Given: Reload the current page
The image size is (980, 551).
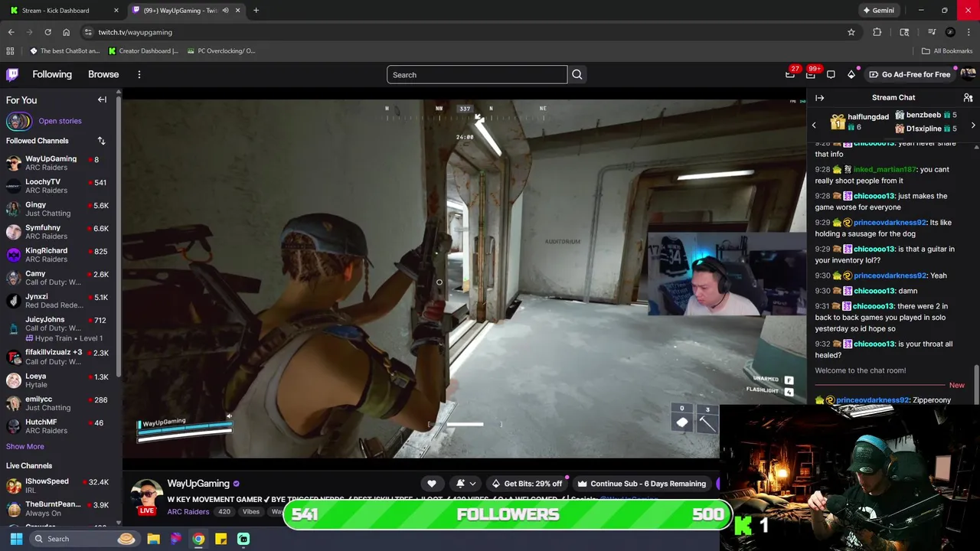Looking at the screenshot, I should tap(47, 32).
